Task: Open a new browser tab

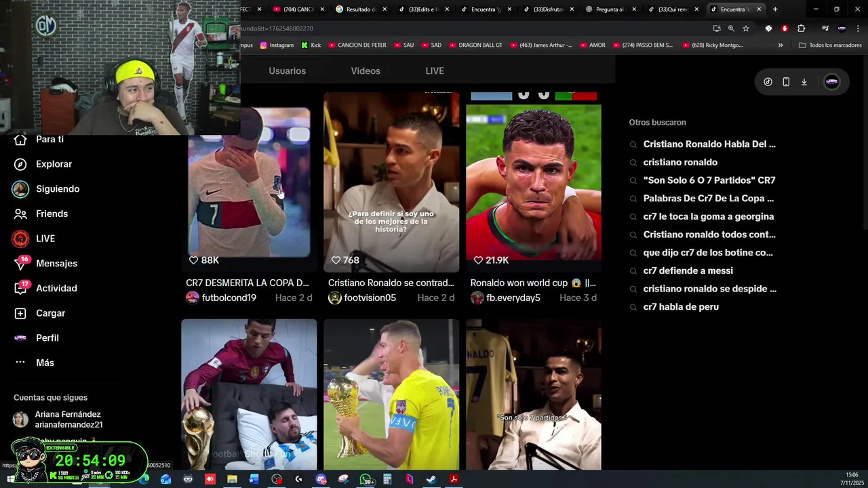Action: pos(775,9)
